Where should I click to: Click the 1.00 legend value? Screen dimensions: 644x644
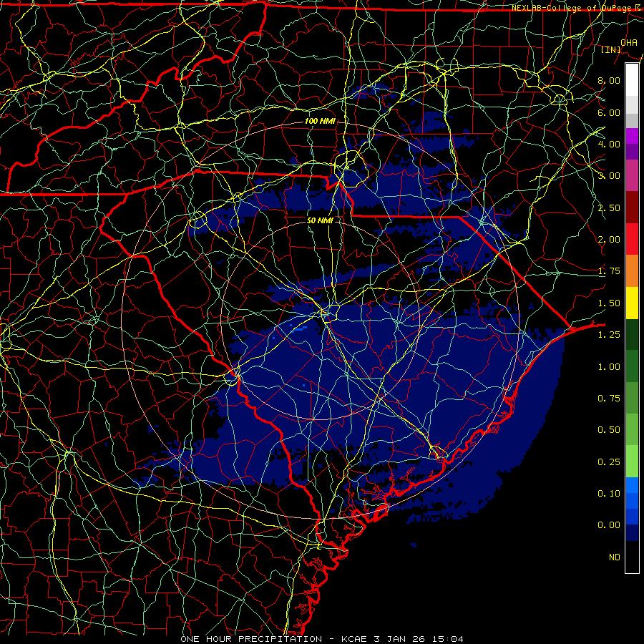(x=609, y=367)
